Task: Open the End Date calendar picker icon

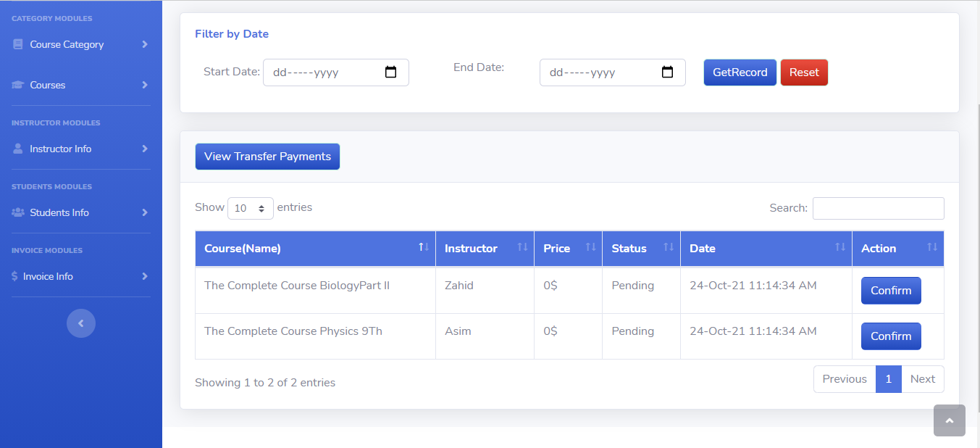Action: (x=668, y=72)
